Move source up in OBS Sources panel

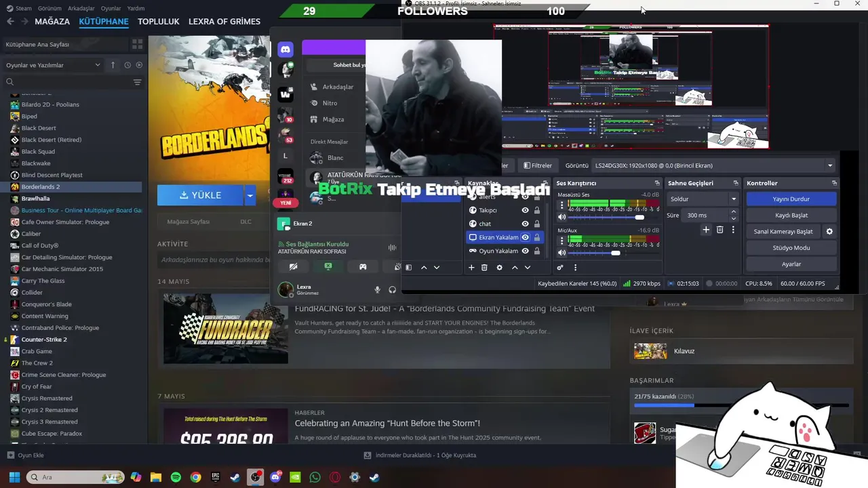point(515,268)
